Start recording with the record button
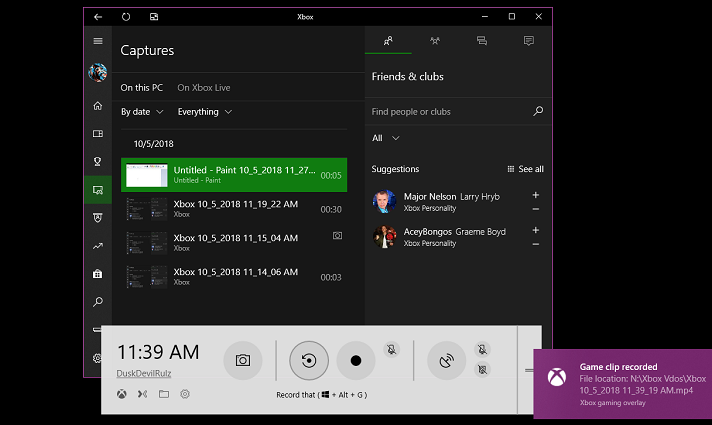 point(356,361)
